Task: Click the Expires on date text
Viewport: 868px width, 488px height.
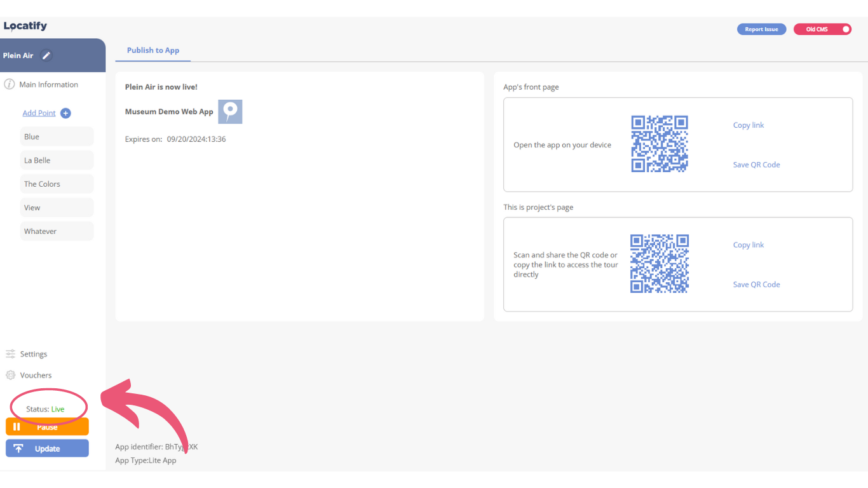Action: point(175,139)
